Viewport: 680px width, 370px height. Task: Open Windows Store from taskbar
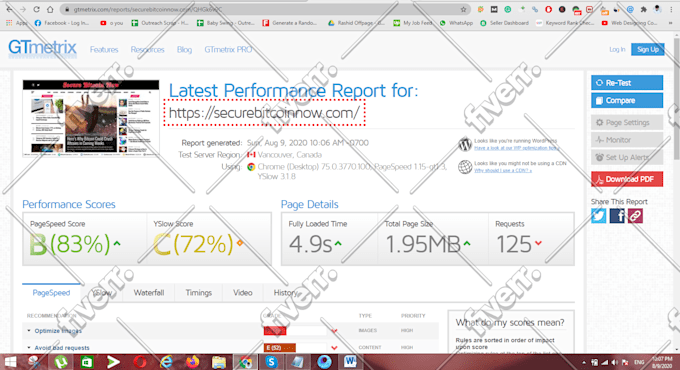[x=87, y=362]
